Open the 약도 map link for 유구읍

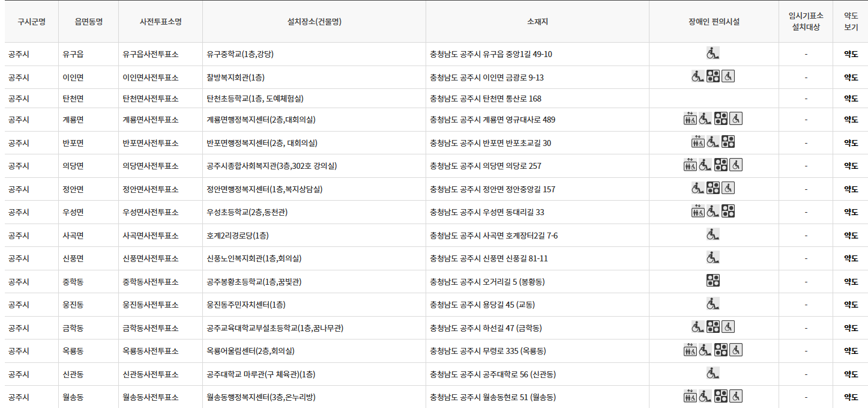click(851, 54)
